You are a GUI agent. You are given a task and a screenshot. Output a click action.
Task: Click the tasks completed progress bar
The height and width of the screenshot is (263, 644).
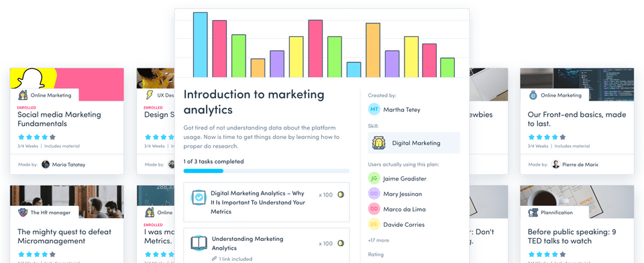(266, 170)
